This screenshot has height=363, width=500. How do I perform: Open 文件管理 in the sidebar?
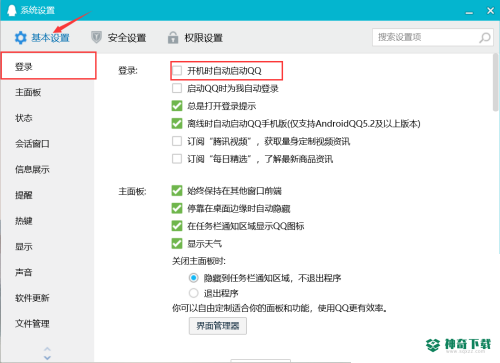tap(32, 324)
